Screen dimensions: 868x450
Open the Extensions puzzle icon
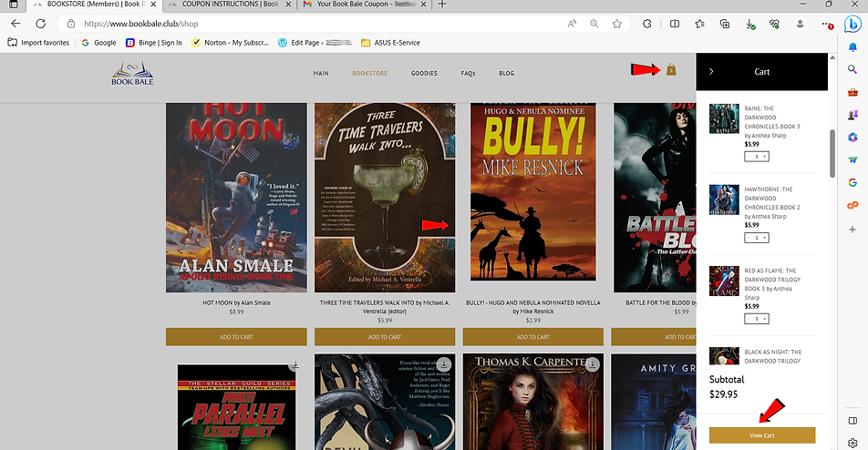[x=646, y=24]
